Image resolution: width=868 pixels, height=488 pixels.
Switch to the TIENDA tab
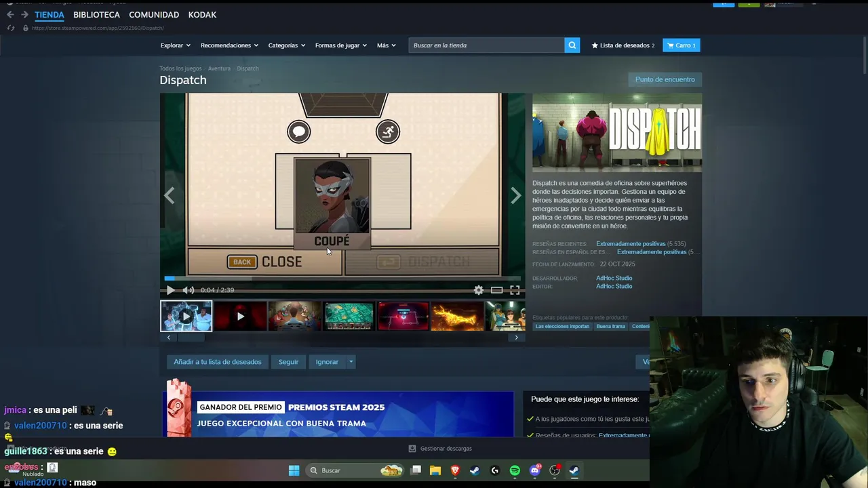coord(50,14)
